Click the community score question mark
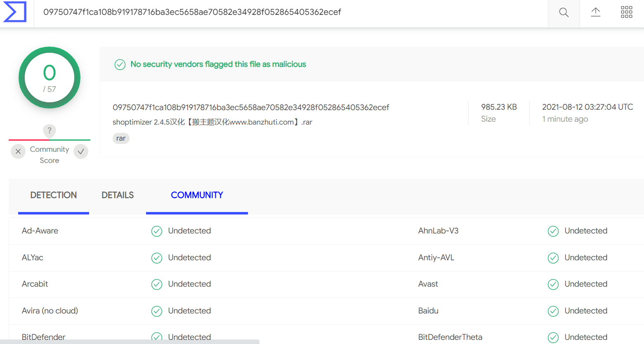The image size is (644, 344). point(50,131)
